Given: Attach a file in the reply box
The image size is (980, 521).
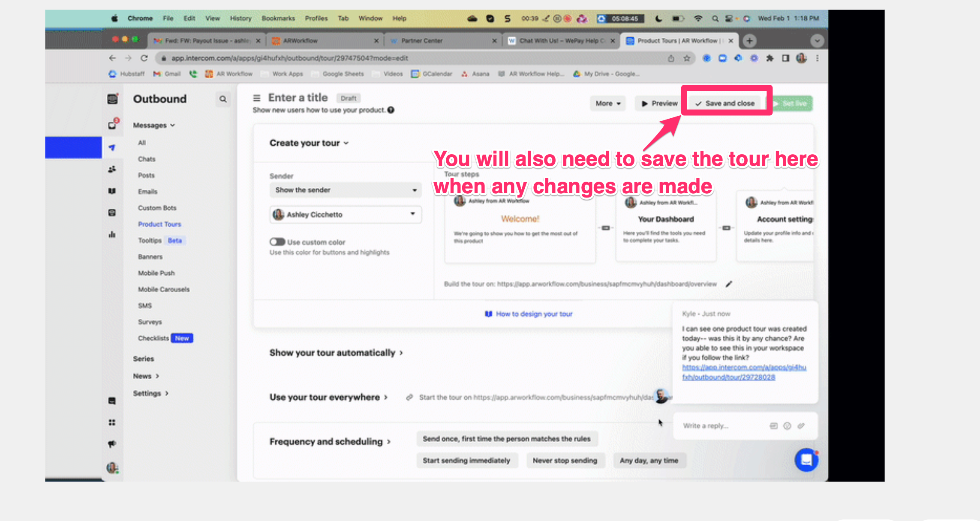Looking at the screenshot, I should 801,426.
